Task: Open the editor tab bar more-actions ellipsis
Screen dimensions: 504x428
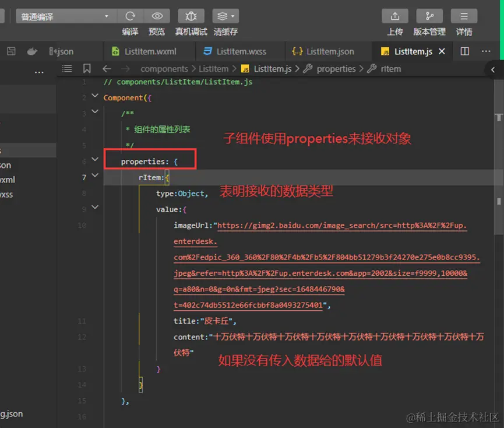Action: click(486, 51)
